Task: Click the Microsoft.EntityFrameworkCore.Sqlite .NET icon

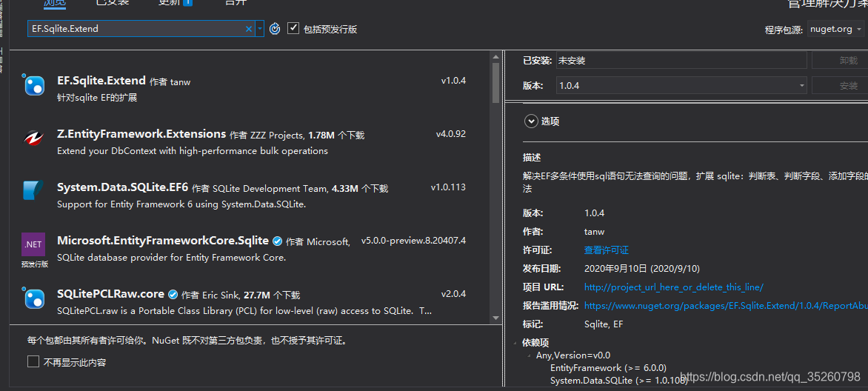Action: click(x=34, y=244)
